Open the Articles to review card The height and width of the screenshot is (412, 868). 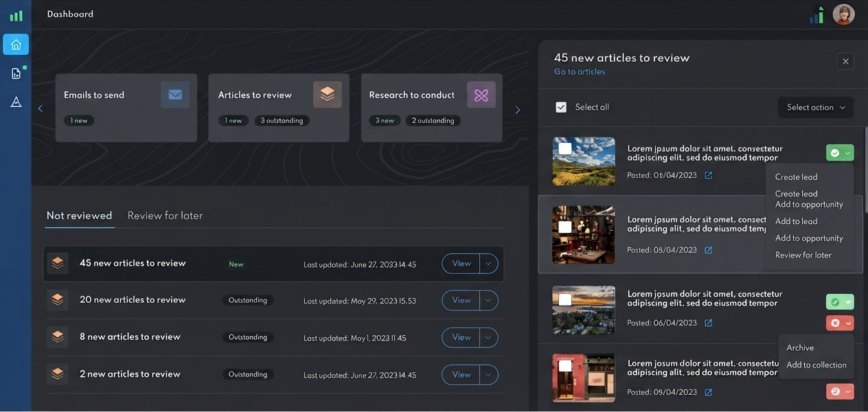pyautogui.click(x=279, y=108)
